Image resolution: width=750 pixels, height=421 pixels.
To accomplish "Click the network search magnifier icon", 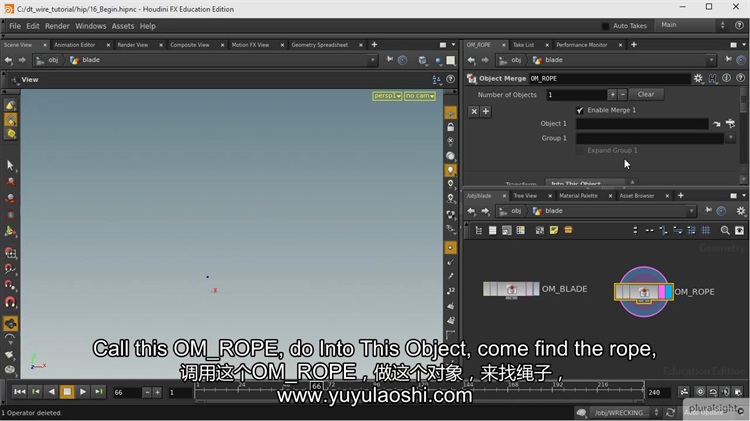I will point(725,230).
